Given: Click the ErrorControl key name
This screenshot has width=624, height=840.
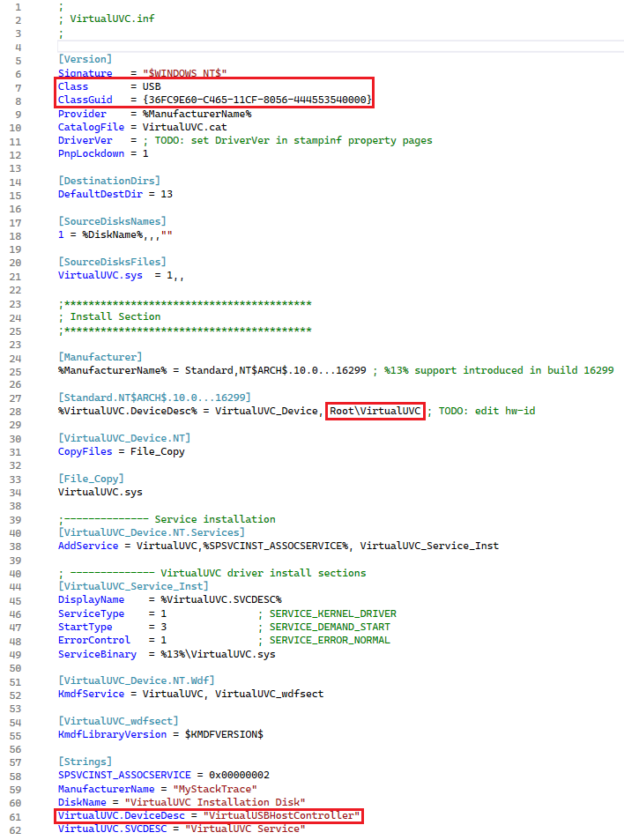Looking at the screenshot, I should [94, 641].
